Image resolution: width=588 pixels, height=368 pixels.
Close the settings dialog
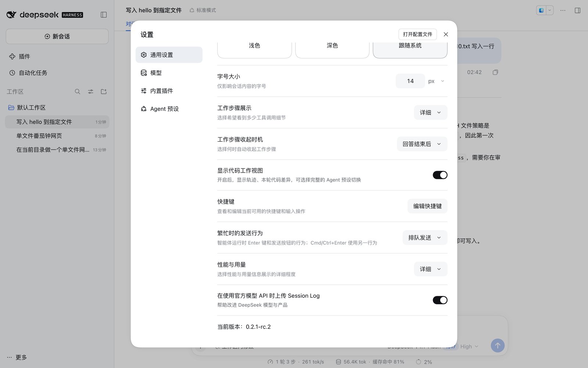(x=446, y=34)
